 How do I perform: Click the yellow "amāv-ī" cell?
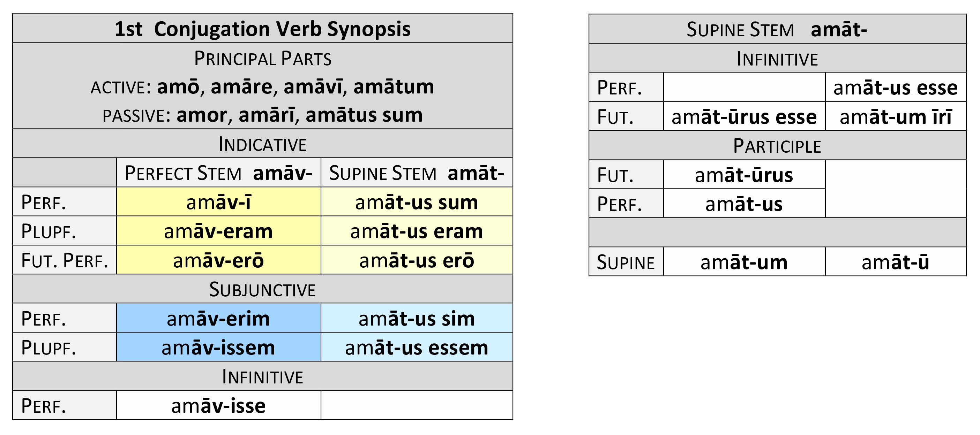[x=218, y=202]
